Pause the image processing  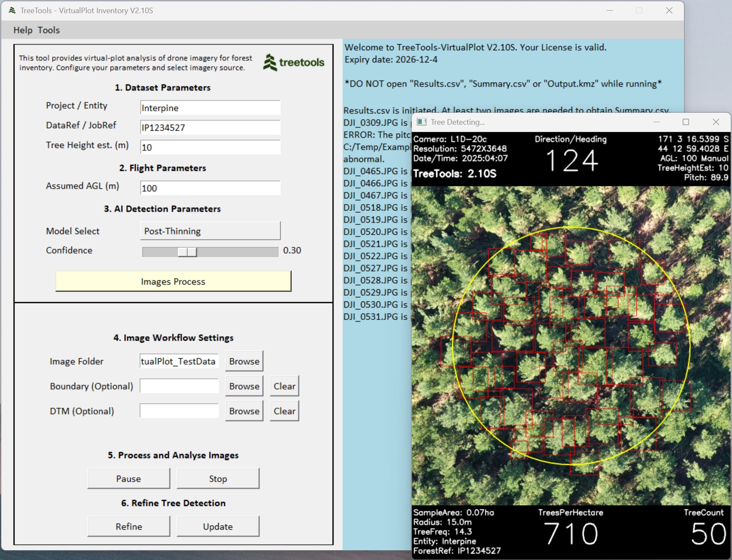pyautogui.click(x=128, y=479)
